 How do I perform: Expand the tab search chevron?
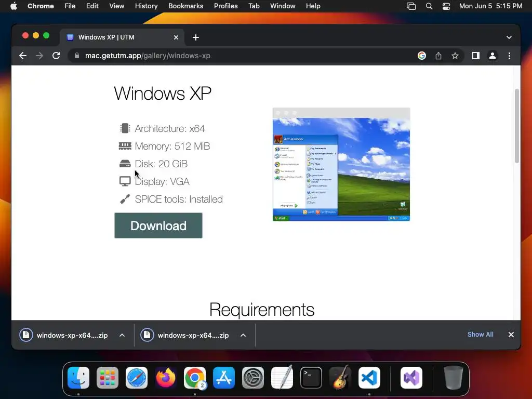click(509, 37)
